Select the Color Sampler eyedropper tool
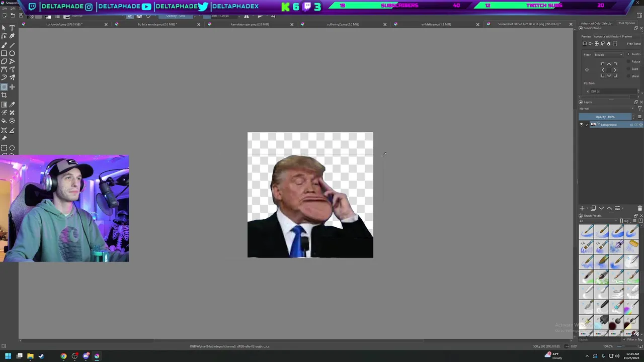The image size is (644, 362). coord(12,105)
